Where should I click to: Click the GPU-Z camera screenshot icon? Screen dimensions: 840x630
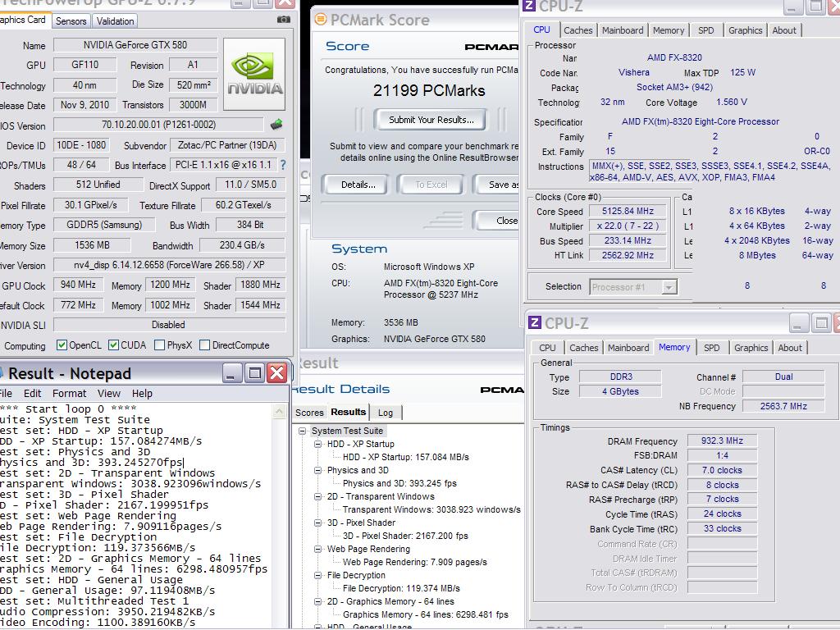[x=283, y=20]
